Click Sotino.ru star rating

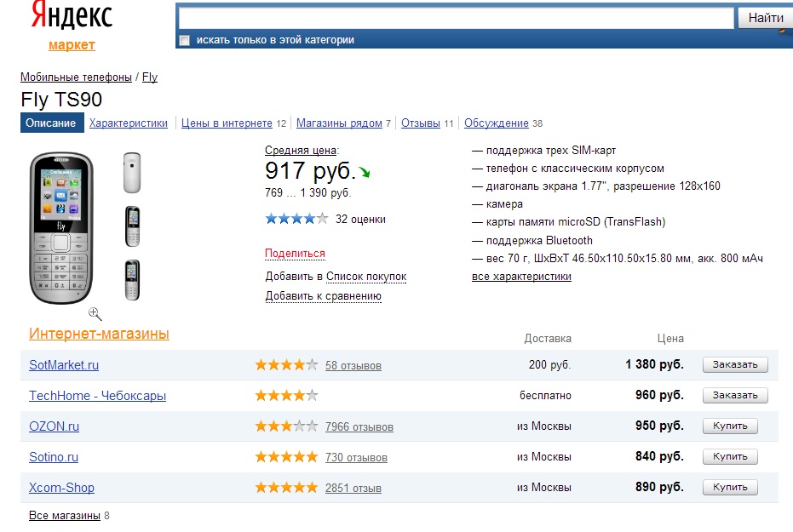coord(286,457)
